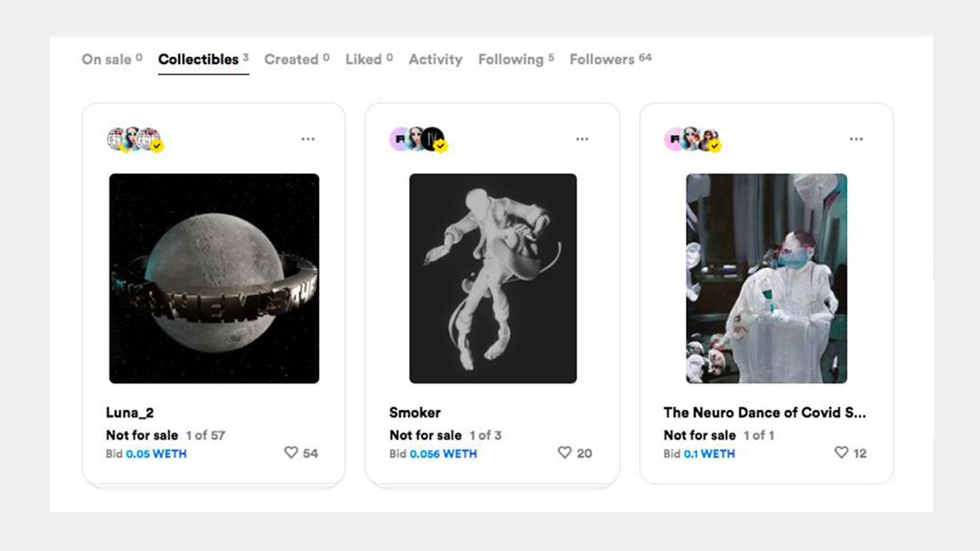Open the Activity tab
The image size is (980, 551).
pos(435,60)
